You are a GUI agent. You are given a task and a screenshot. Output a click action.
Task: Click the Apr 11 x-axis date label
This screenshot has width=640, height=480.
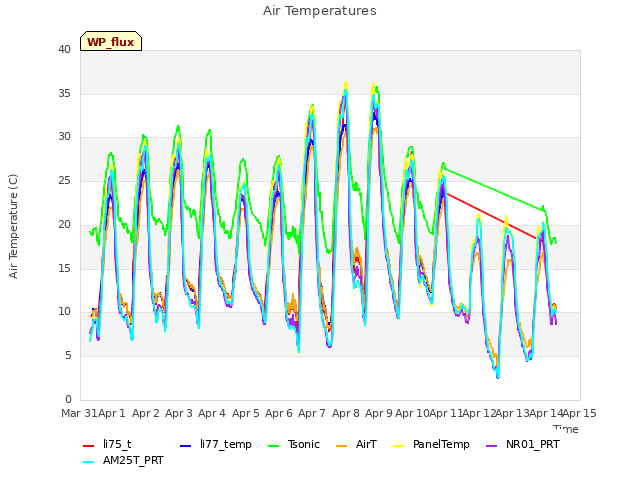pos(445,413)
